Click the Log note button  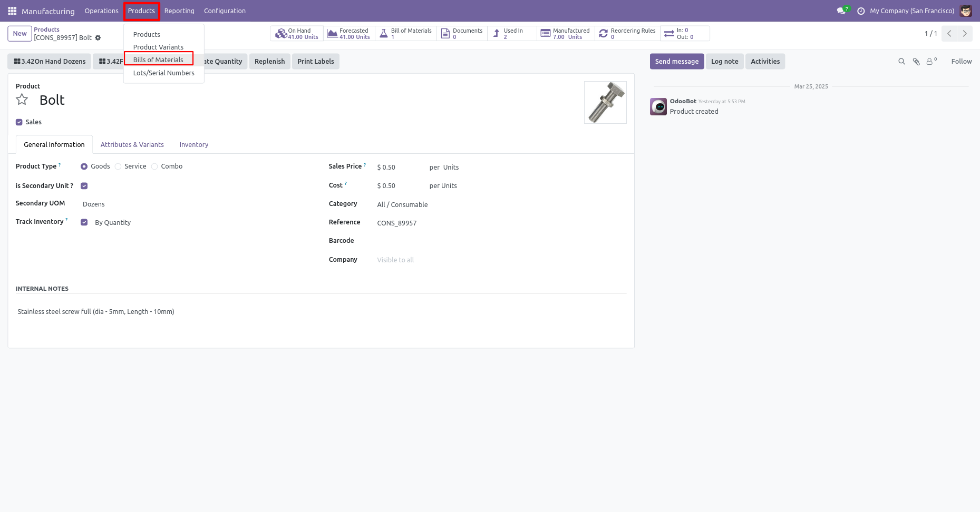coord(725,61)
